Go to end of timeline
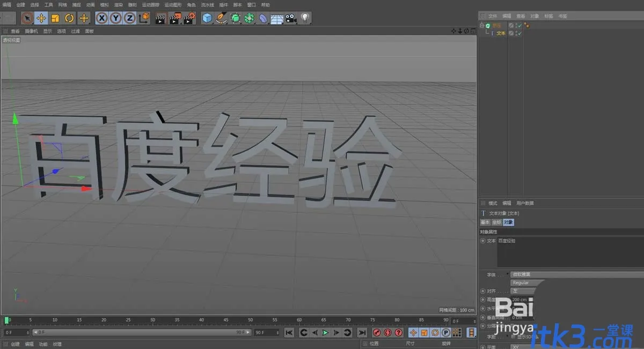Screen dimensions: 644x349 click(362, 332)
